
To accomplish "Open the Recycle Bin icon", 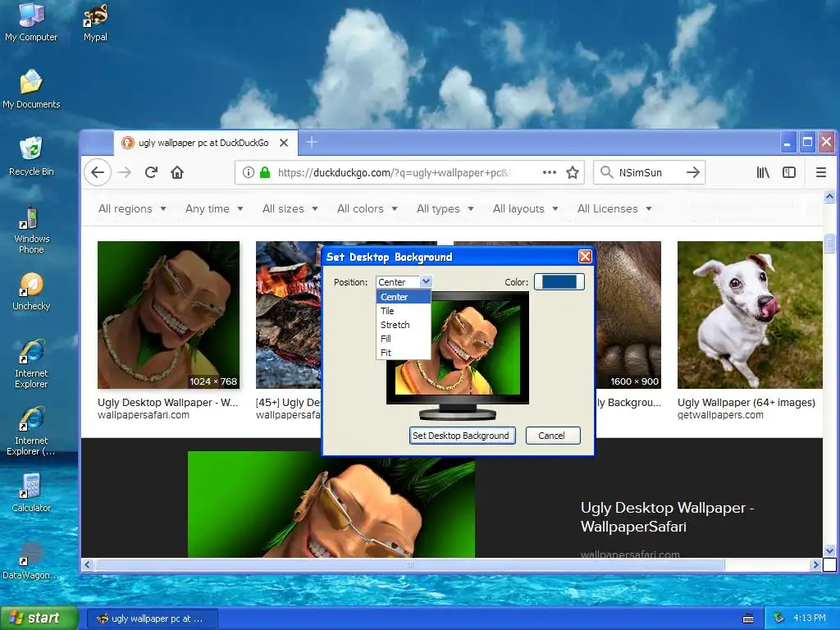I will [31, 157].
